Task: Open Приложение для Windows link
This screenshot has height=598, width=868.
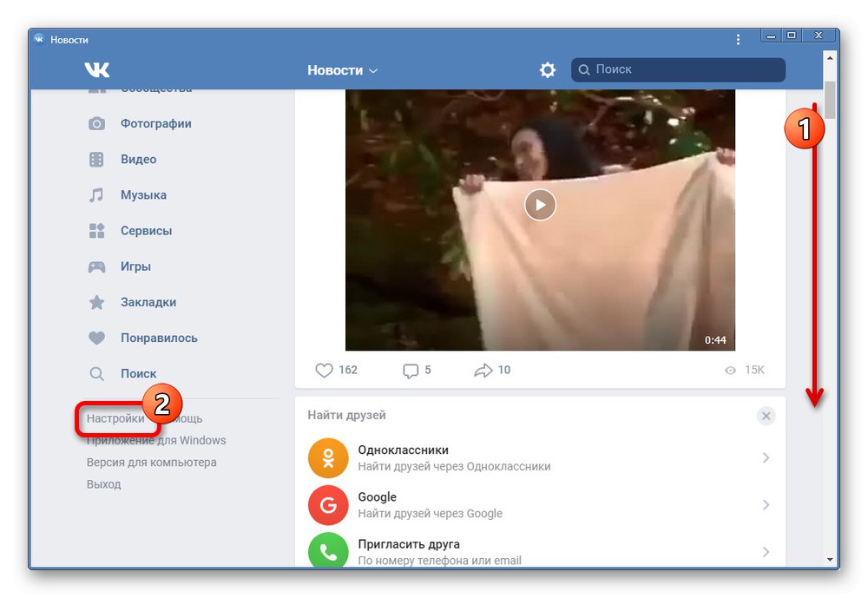Action: [x=156, y=440]
